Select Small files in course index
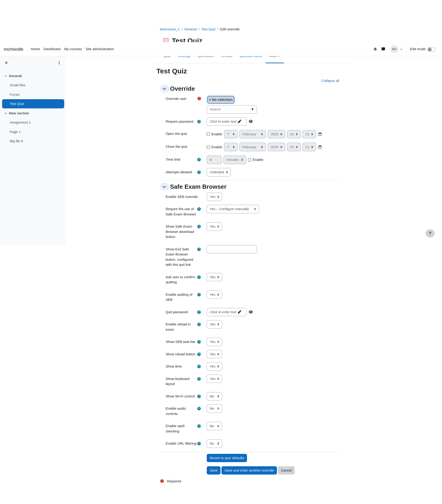 [x=17, y=85]
